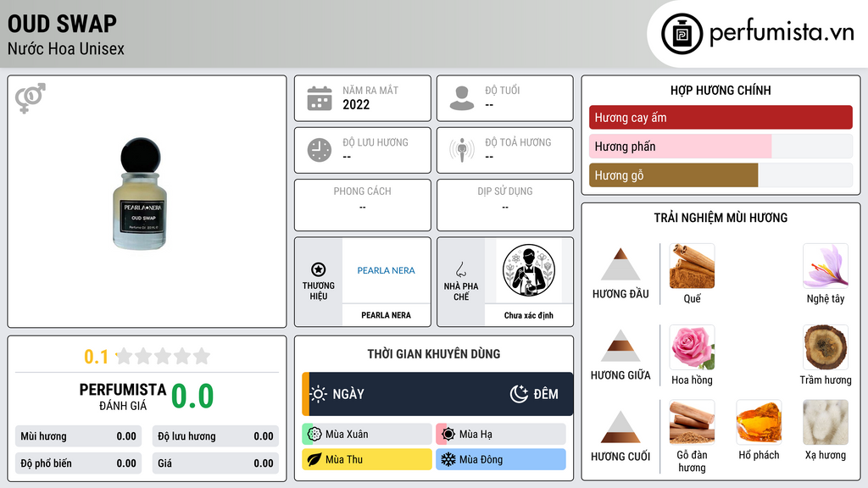
Task: Click the sillage figure icon beside Độ toả hương
Action: (462, 150)
